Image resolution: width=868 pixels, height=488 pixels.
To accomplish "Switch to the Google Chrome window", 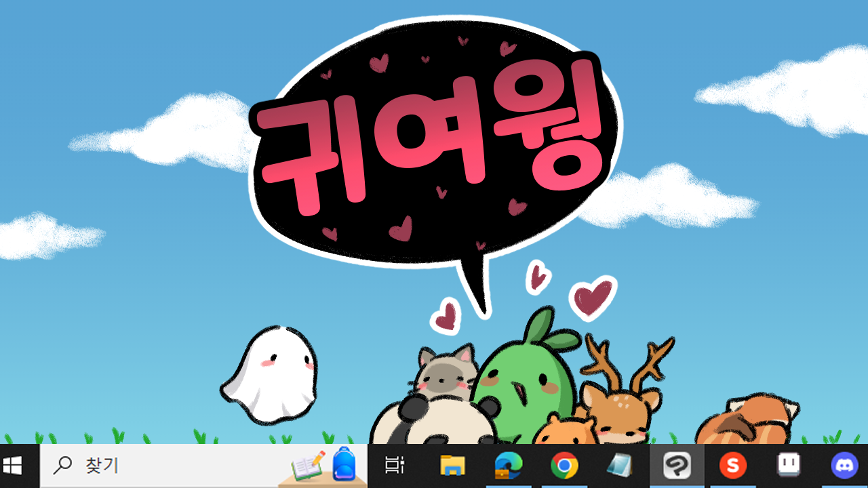I will pos(564,466).
